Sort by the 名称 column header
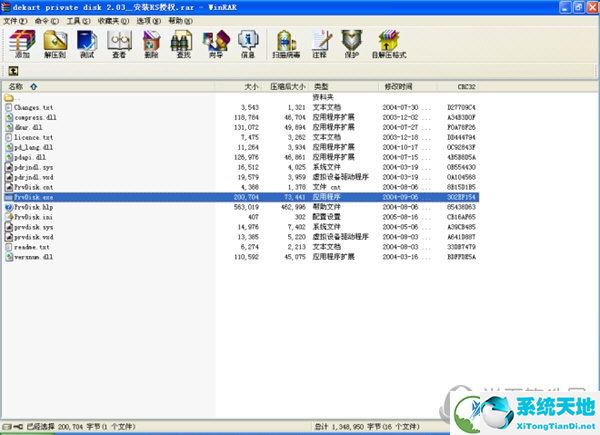Image resolution: width=600 pixels, height=435 pixels. [109, 87]
